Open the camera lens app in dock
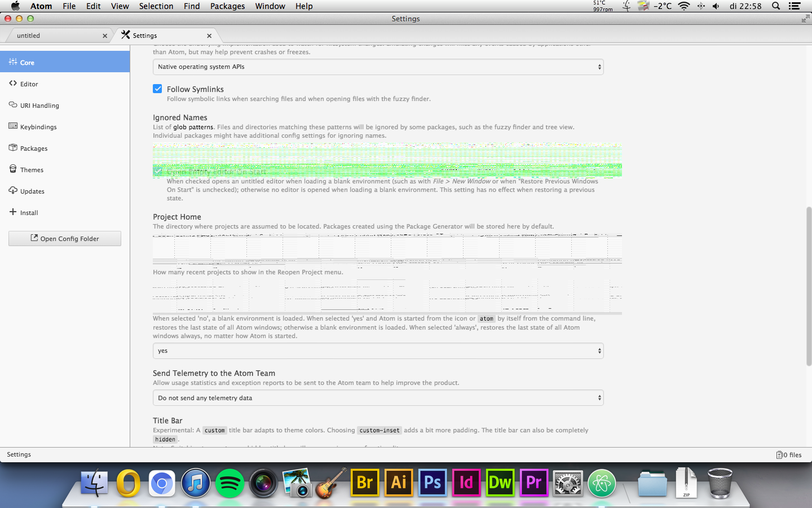The width and height of the screenshot is (812, 508). pyautogui.click(x=263, y=483)
